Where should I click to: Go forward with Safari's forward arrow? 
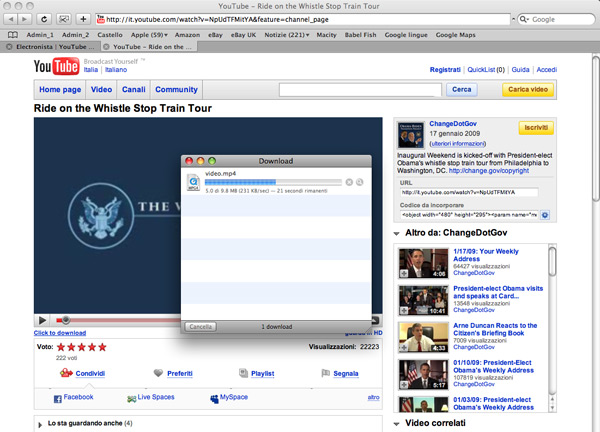[24, 19]
